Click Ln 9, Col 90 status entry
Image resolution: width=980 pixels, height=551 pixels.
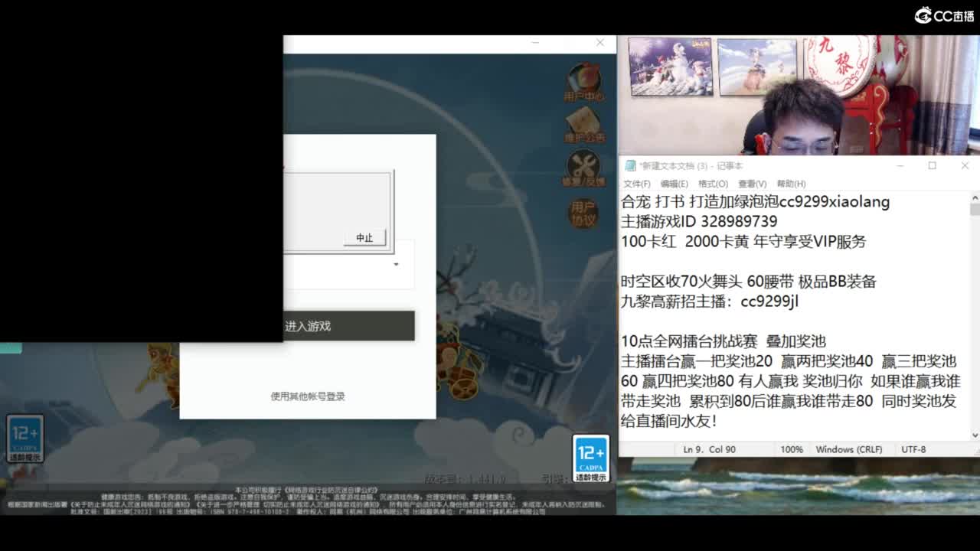pos(709,449)
